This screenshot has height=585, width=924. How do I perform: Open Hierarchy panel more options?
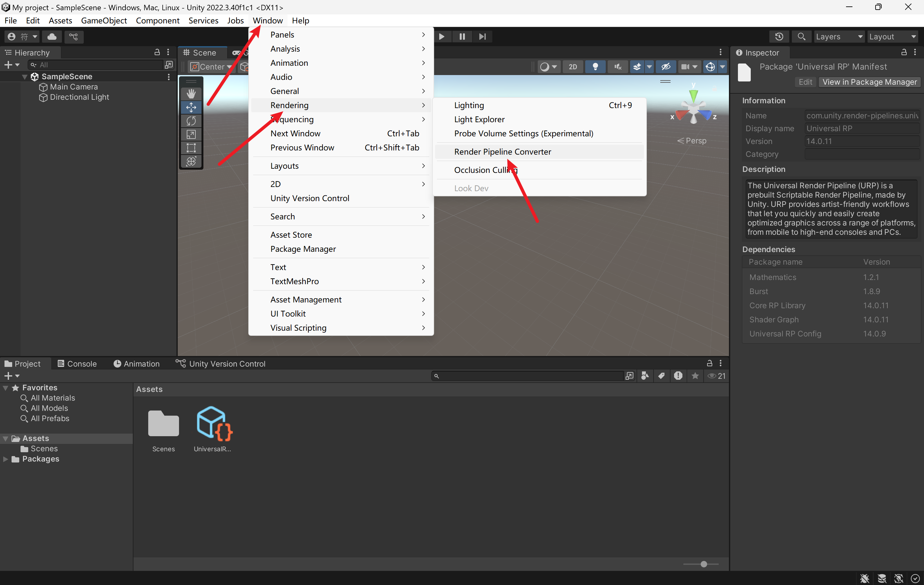pos(168,52)
